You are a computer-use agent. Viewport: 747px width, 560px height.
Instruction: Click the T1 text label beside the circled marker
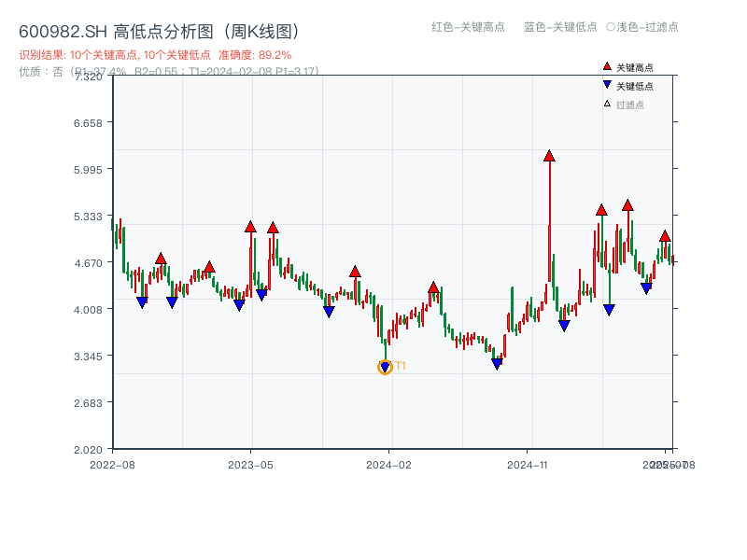pyautogui.click(x=400, y=367)
